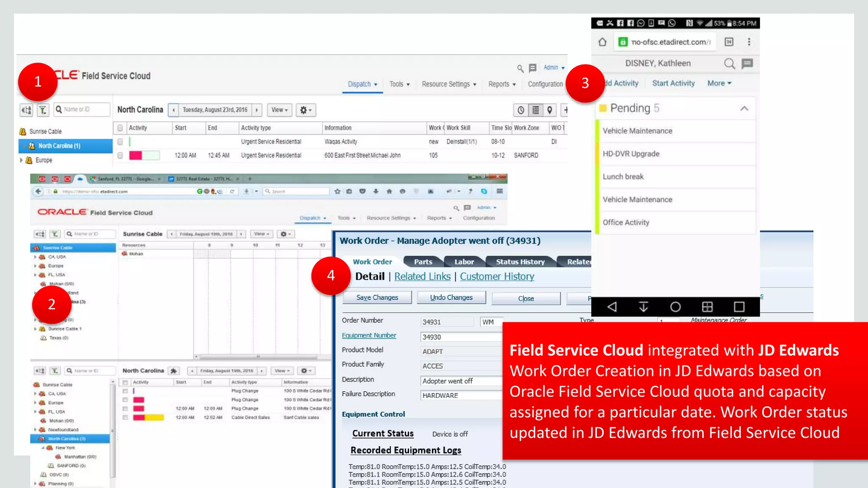Tick header checkbox in Friday North Carolina table

point(125,382)
